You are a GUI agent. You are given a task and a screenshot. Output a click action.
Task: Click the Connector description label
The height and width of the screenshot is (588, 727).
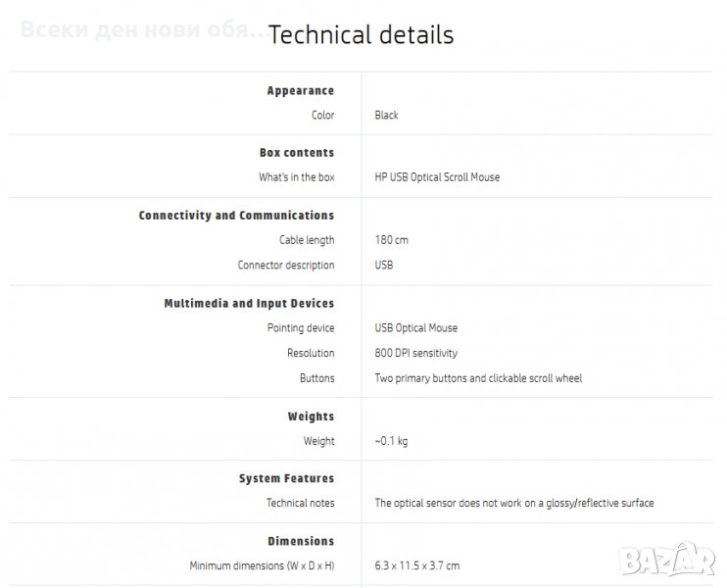point(285,266)
